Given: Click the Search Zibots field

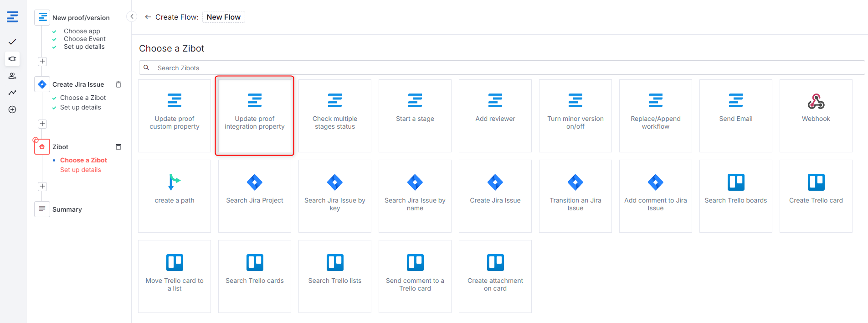Looking at the screenshot, I should [x=501, y=68].
